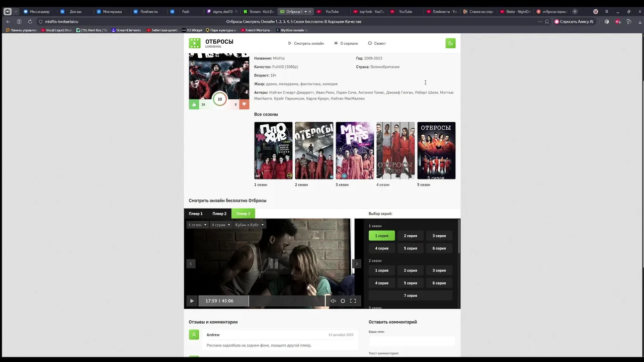The height and width of the screenshot is (362, 644).
Task: Click the address bar URL misfits-lordserial.ru
Action: (61, 22)
